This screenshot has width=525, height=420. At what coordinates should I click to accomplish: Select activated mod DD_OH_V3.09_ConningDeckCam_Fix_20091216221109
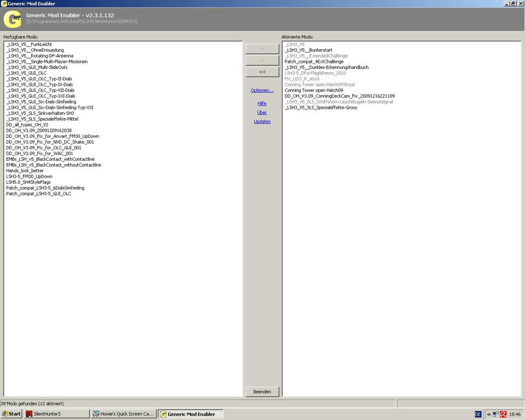point(340,96)
